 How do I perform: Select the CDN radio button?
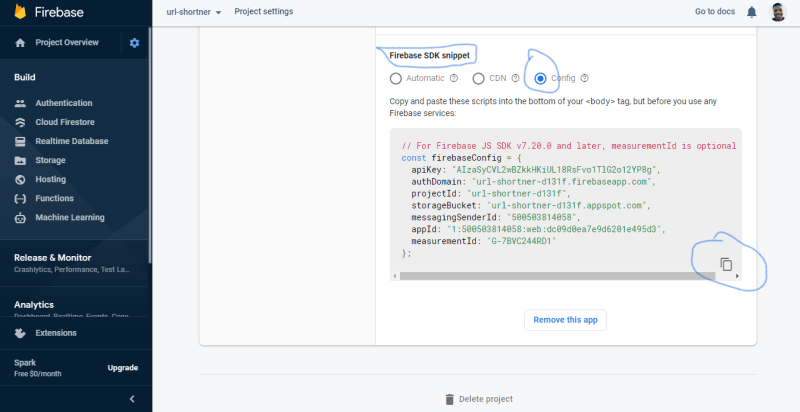click(478, 79)
